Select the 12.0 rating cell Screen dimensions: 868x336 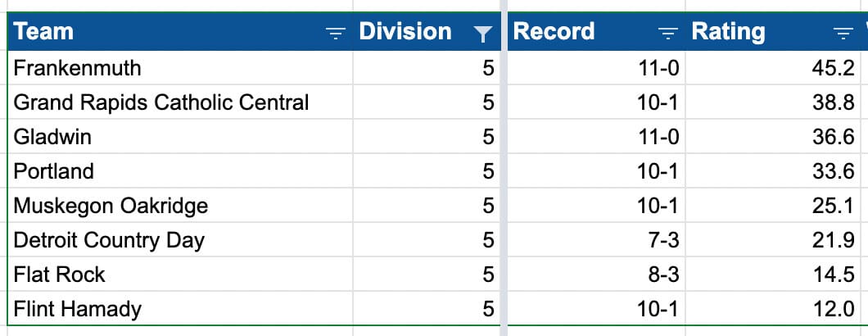tap(773, 308)
